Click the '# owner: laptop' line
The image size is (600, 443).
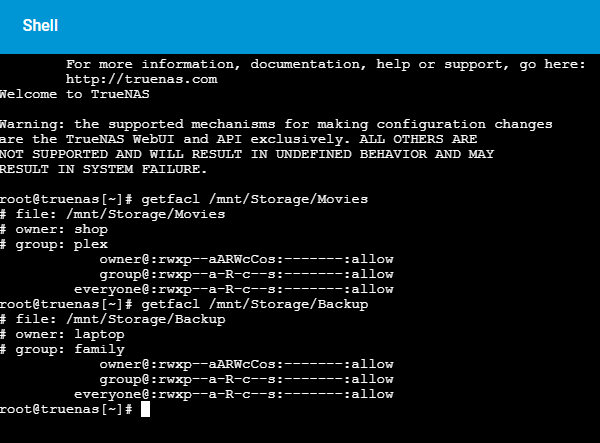coord(62,334)
